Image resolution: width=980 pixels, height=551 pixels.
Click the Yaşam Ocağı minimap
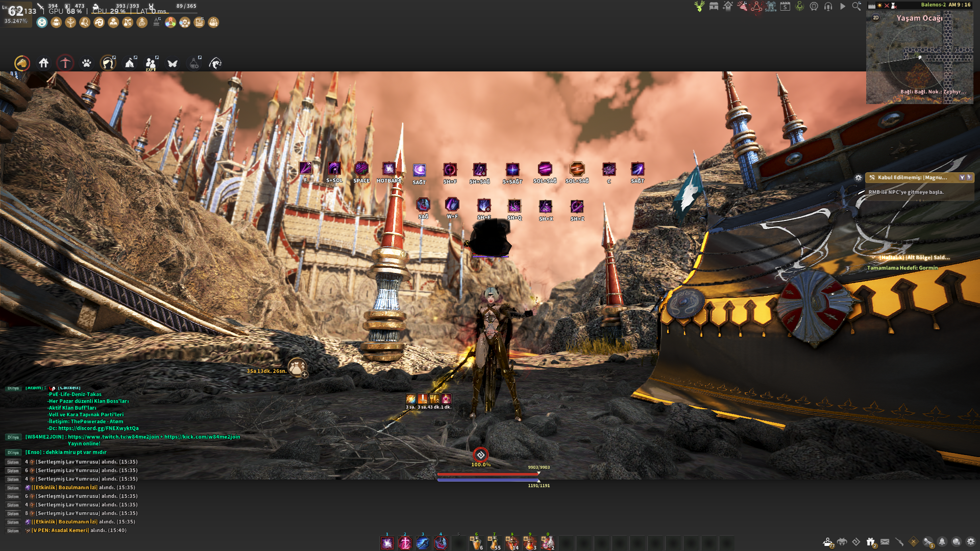(920, 57)
